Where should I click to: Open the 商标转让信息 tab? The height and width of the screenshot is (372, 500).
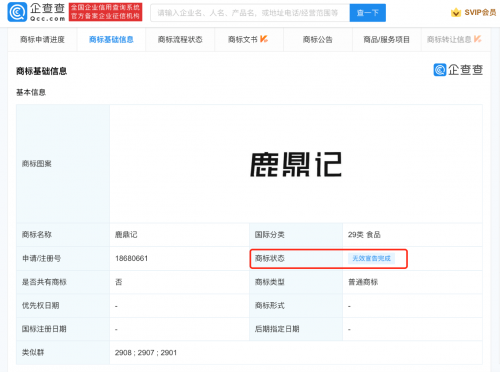(455, 40)
